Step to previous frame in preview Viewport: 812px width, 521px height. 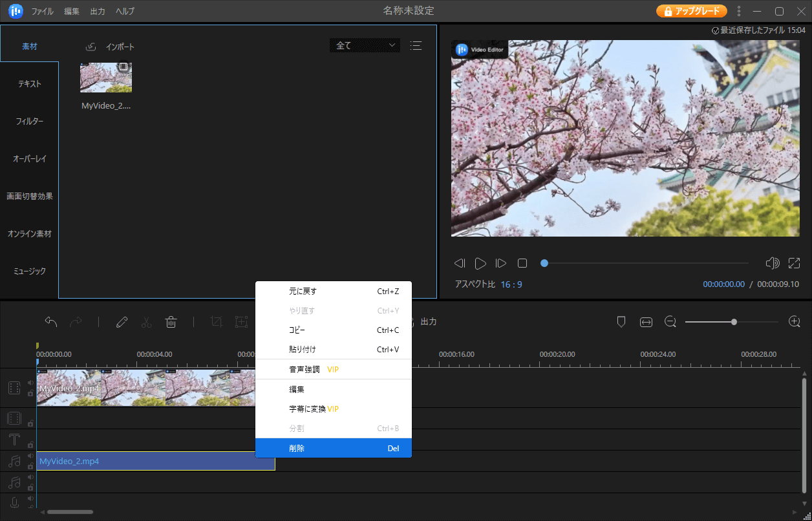(x=460, y=263)
